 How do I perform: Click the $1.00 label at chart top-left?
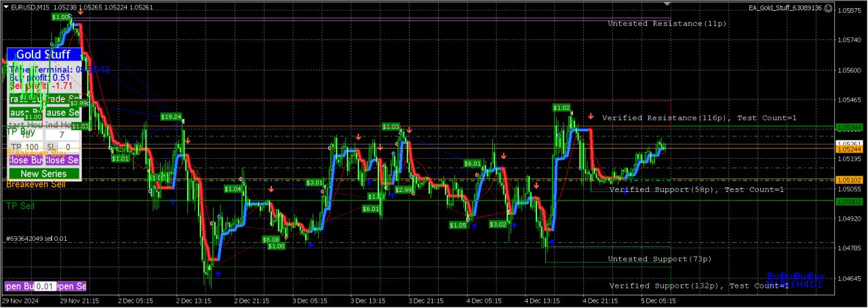[60, 16]
